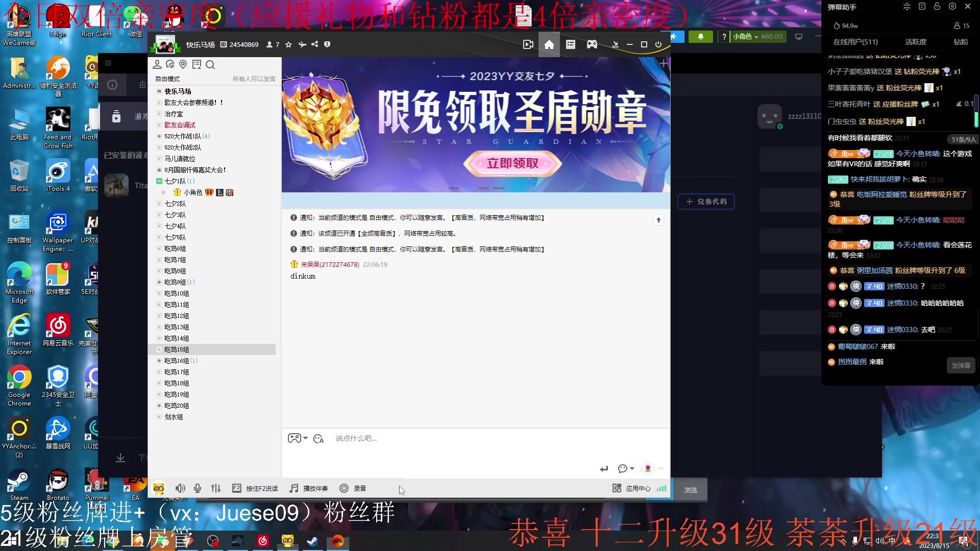Open the audio mixer sliders icon

tap(216, 488)
